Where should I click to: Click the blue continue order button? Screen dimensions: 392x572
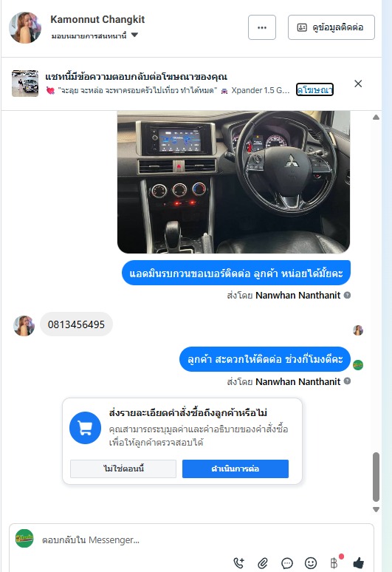(235, 469)
